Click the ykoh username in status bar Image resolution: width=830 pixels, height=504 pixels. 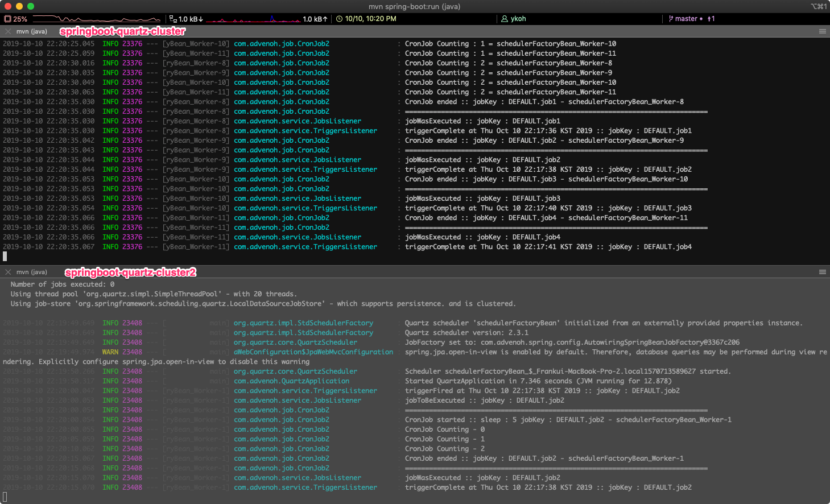(518, 19)
